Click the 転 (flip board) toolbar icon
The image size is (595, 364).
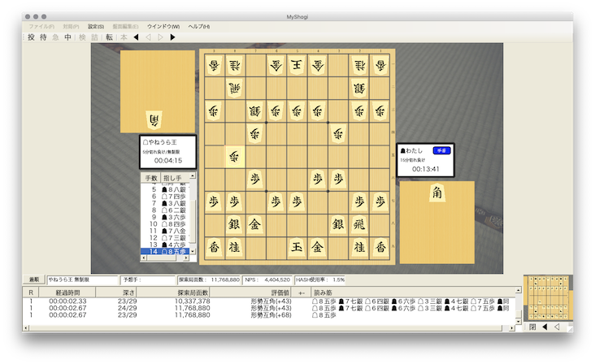pyautogui.click(x=109, y=37)
